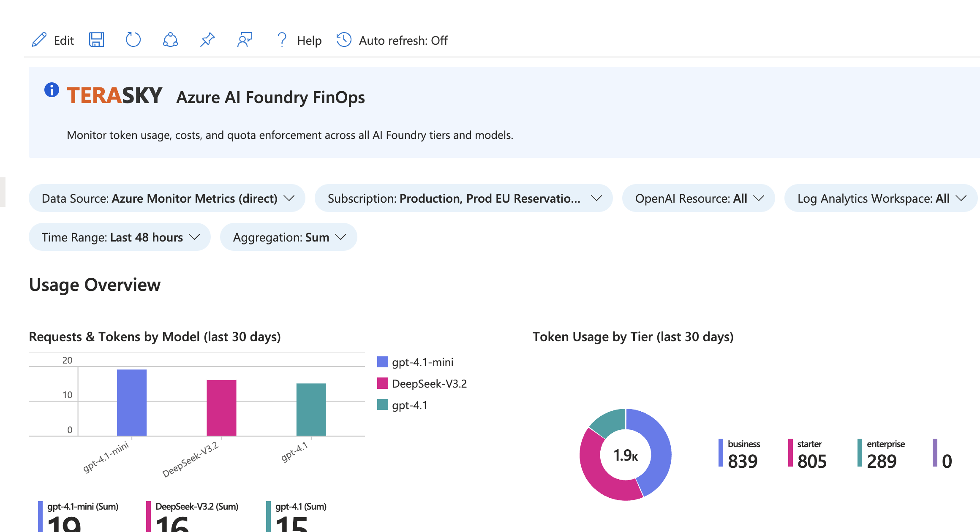Open the share workbook icon
The width and height of the screenshot is (980, 532).
(170, 40)
